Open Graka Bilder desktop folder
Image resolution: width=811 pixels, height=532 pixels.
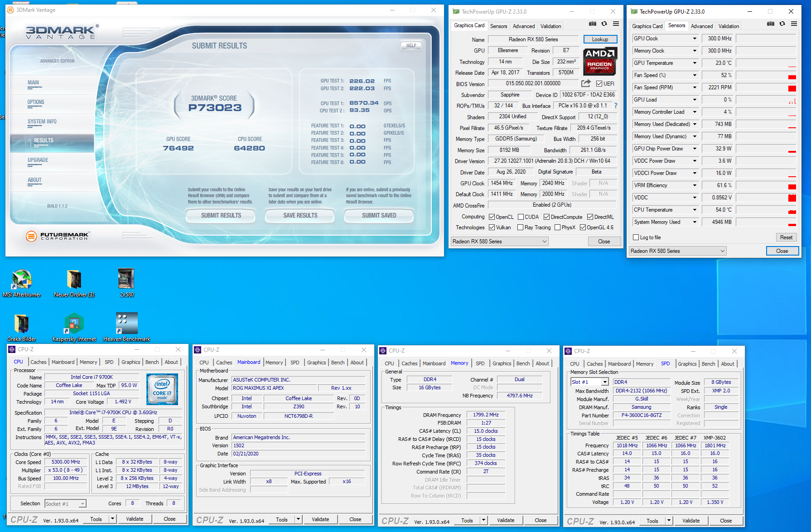coord(22,327)
